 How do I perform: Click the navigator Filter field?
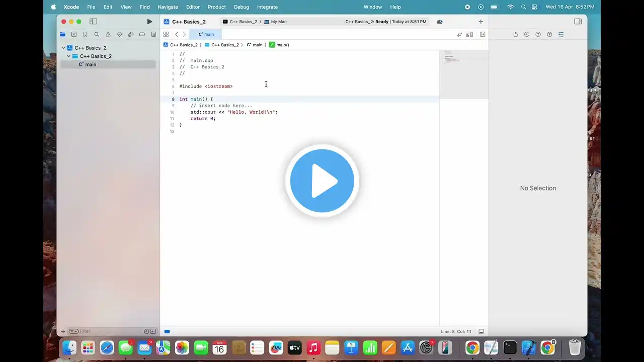pyautogui.click(x=105, y=331)
